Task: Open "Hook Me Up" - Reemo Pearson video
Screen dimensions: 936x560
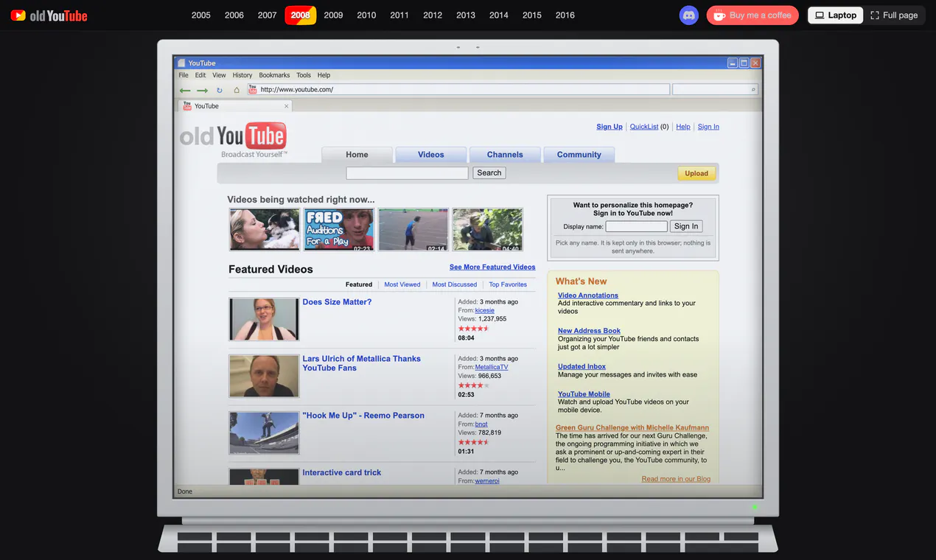Action: (x=363, y=416)
